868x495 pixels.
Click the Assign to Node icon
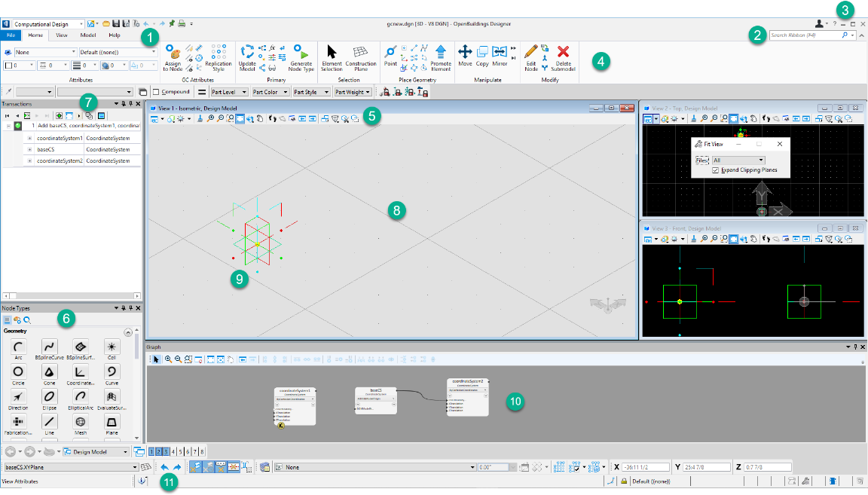point(173,54)
